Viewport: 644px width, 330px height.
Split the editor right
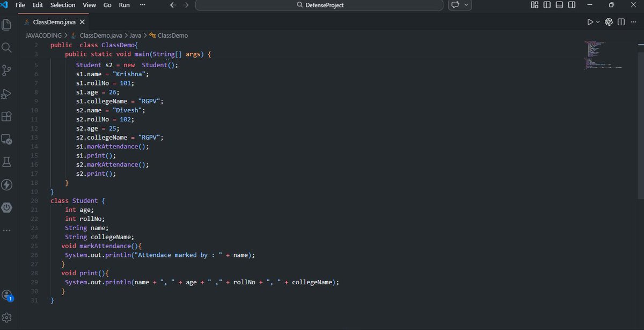point(621,22)
